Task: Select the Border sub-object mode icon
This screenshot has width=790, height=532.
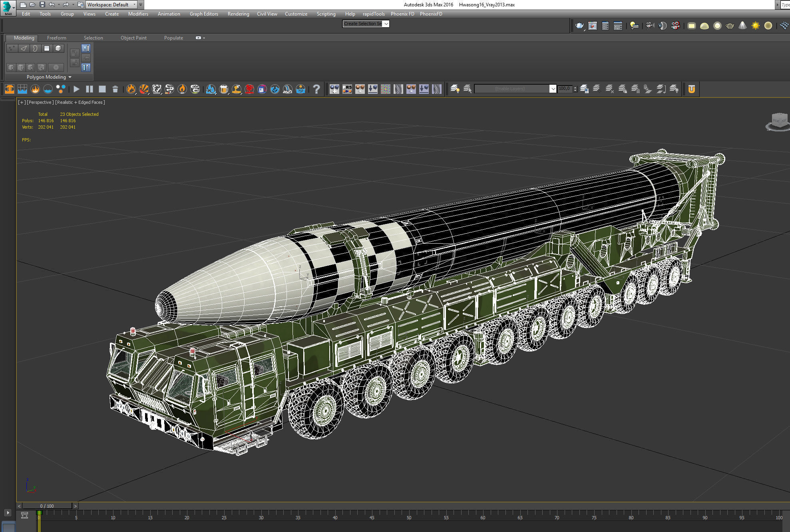Action: (35, 48)
